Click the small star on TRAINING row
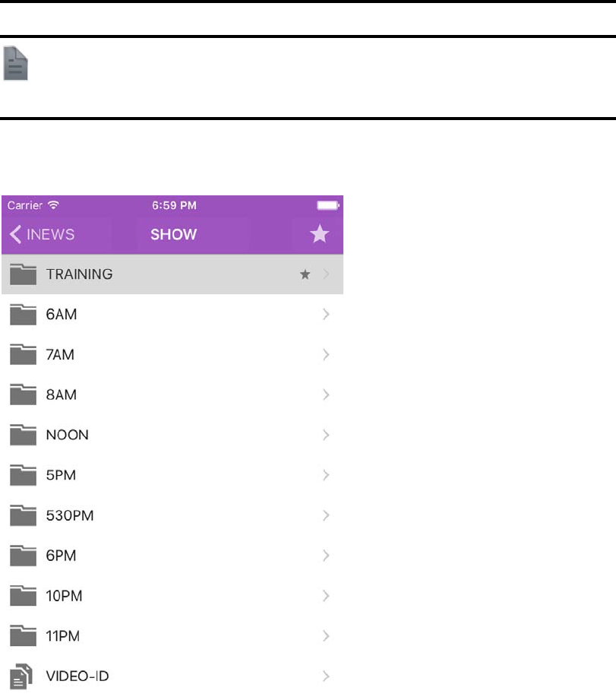 305,274
